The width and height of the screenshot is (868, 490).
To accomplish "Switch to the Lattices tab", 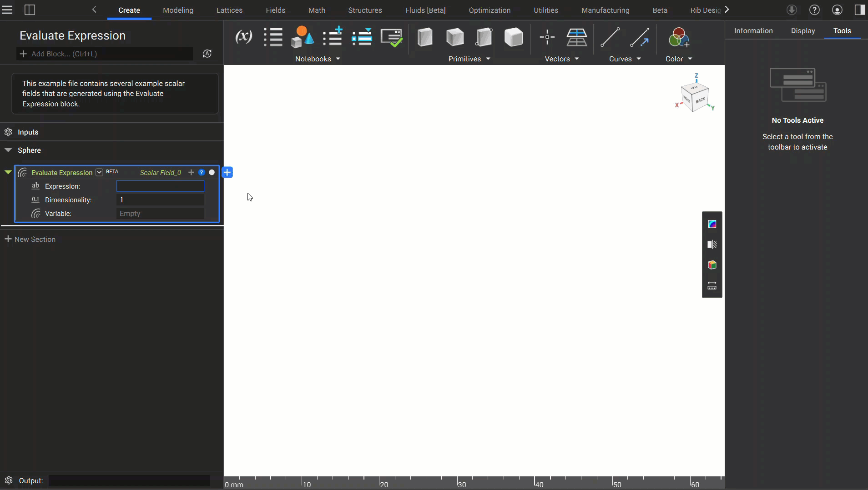I will click(229, 10).
